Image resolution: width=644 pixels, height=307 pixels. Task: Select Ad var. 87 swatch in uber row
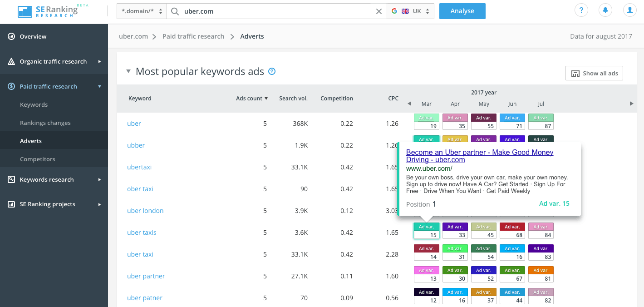tap(541, 122)
